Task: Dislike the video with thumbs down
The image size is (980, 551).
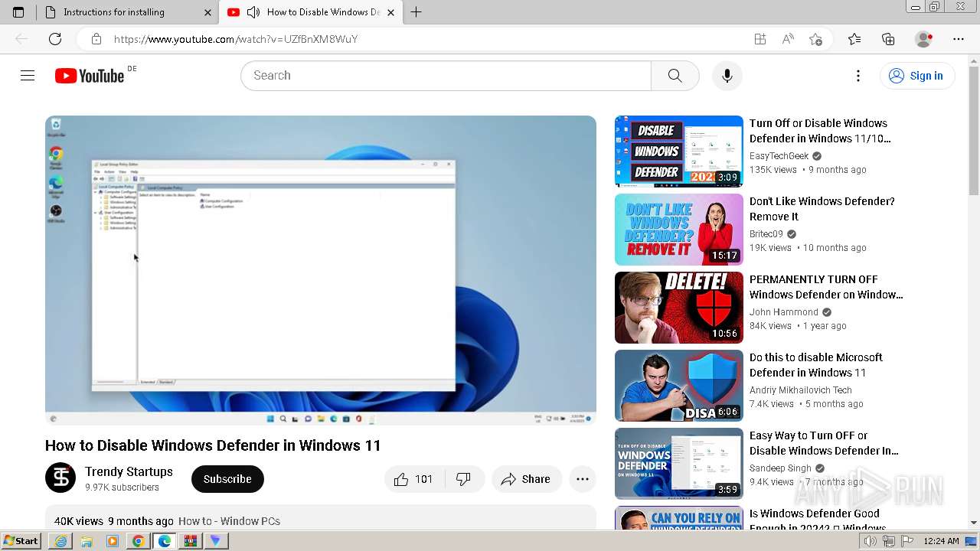Action: (463, 479)
